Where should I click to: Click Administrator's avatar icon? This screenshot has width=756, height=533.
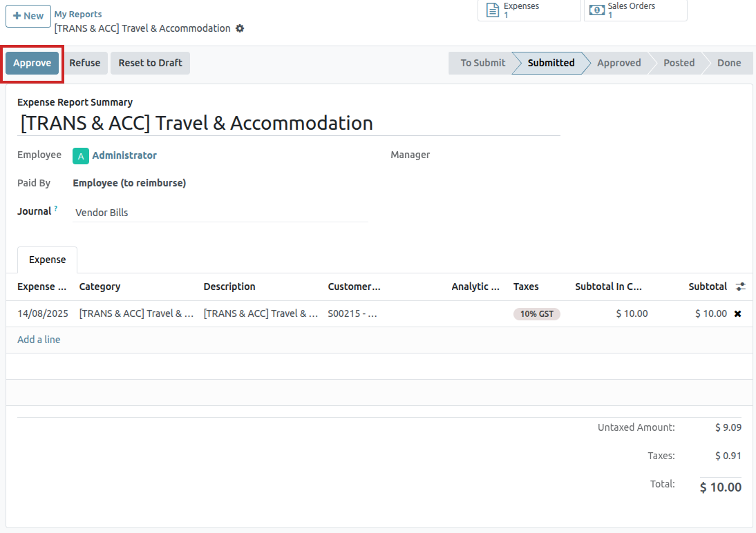(81, 156)
